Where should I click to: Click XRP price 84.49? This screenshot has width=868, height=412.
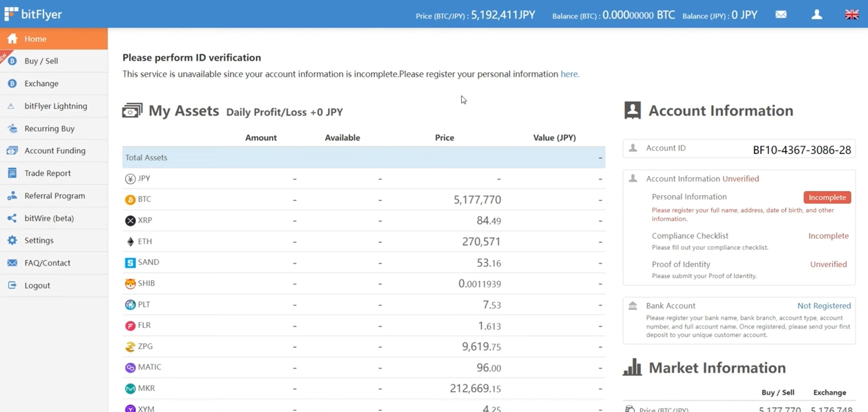tap(489, 221)
